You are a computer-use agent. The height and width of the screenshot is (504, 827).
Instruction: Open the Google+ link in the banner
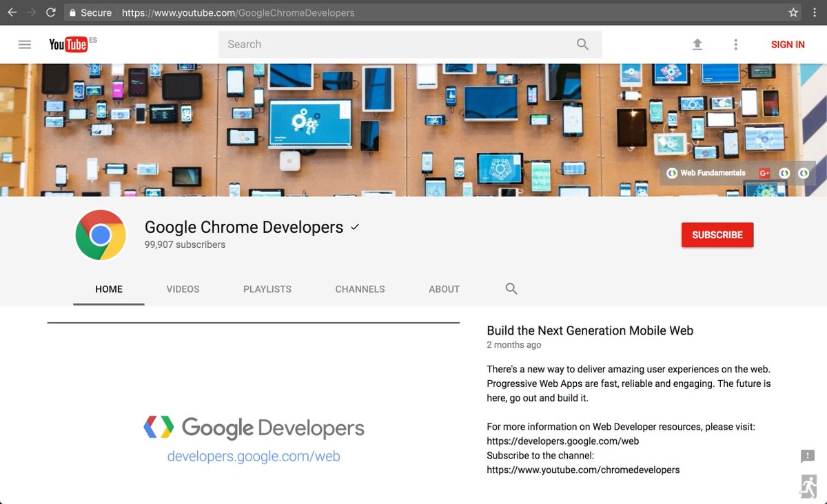[x=764, y=174]
